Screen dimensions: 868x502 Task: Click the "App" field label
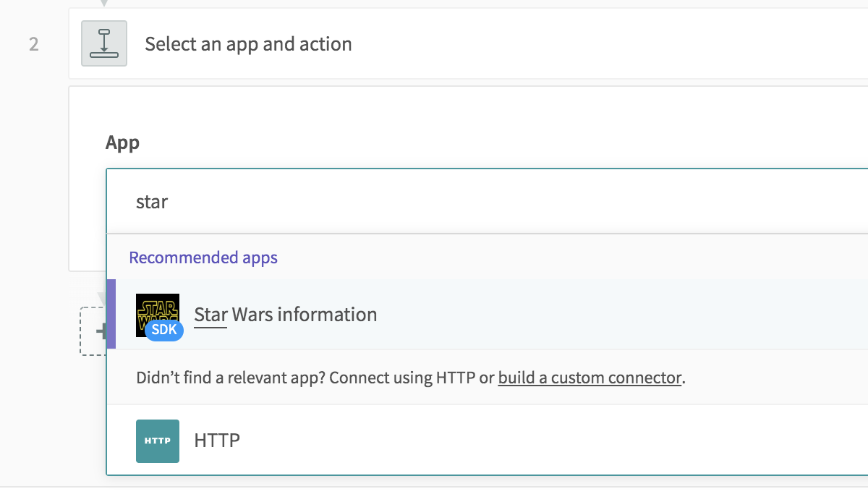click(122, 142)
